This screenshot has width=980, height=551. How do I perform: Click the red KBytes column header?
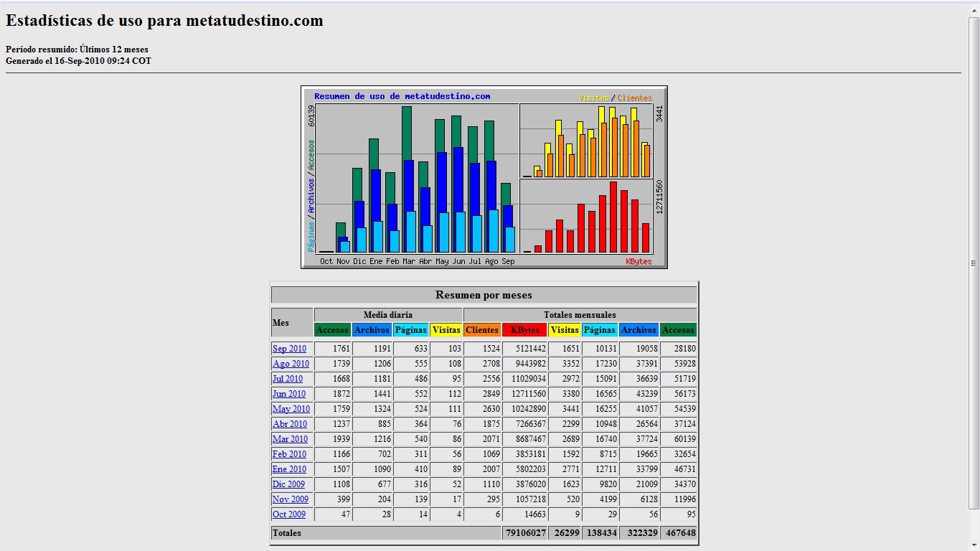point(524,330)
